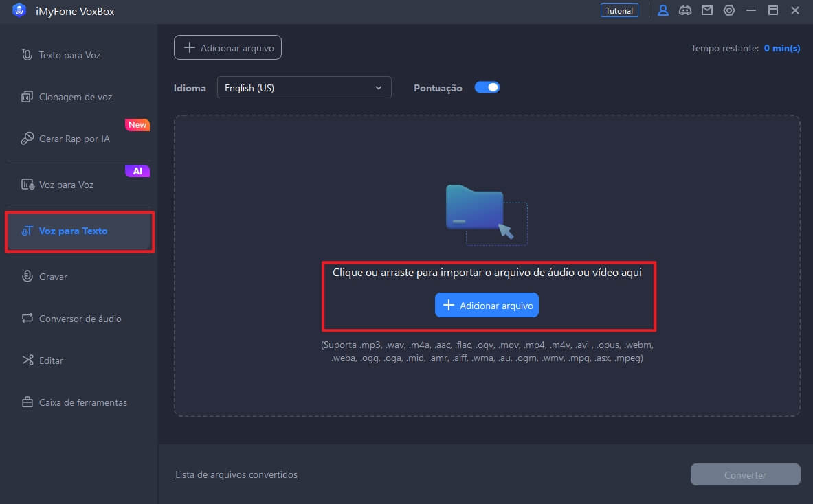Viewport: 813px width, 504px height.
Task: Click the Clonagem de voz icon
Action: click(x=27, y=97)
